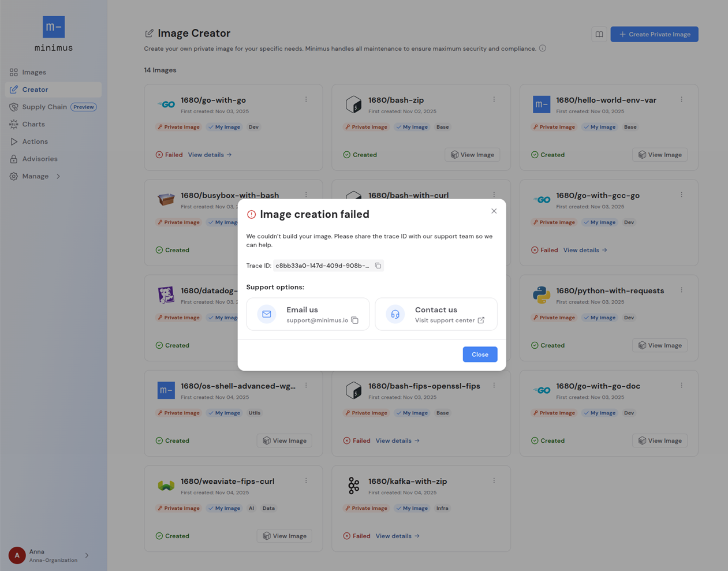Click the Go gopher icon on go-with-go
The width and height of the screenshot is (728, 571).
[166, 105]
